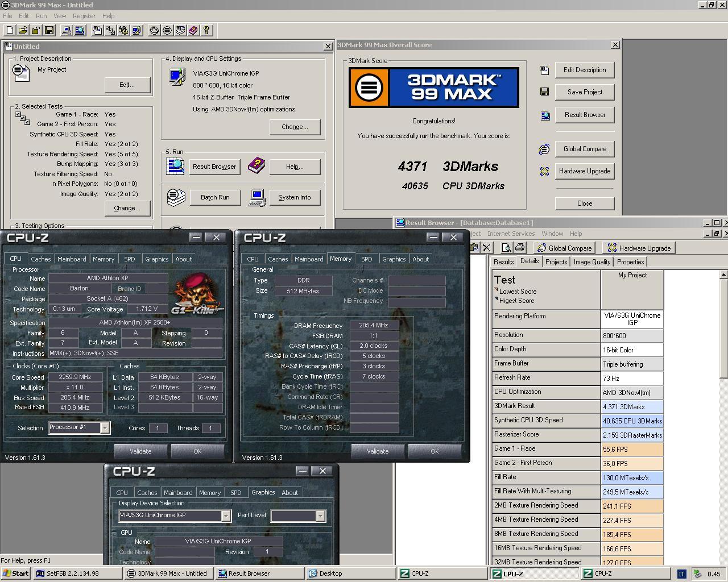
Task: Switch to Projects tab in Result Browser
Action: [556, 262]
